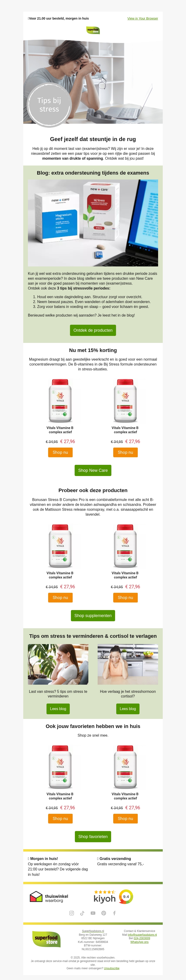This screenshot has height=980, width=186.
Task: Open Lees blog under the cortisol article
Action: point(128,709)
